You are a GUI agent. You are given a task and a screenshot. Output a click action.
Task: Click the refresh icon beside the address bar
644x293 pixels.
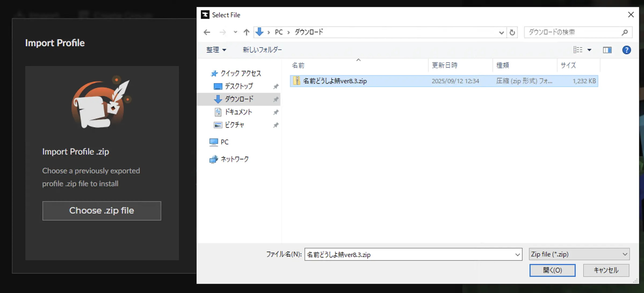point(512,32)
